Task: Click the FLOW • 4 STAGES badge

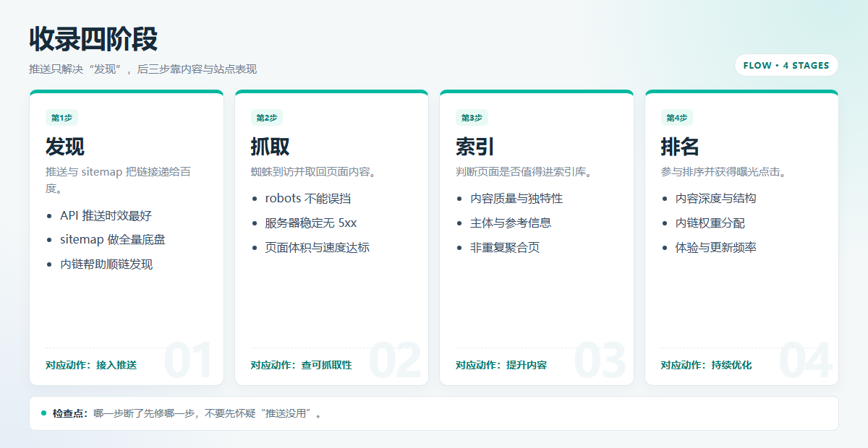Action: [x=786, y=65]
